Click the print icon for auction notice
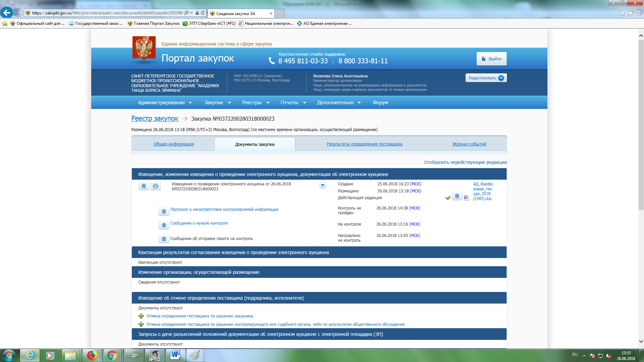Screen dimensions: 644x362 coord(156,186)
